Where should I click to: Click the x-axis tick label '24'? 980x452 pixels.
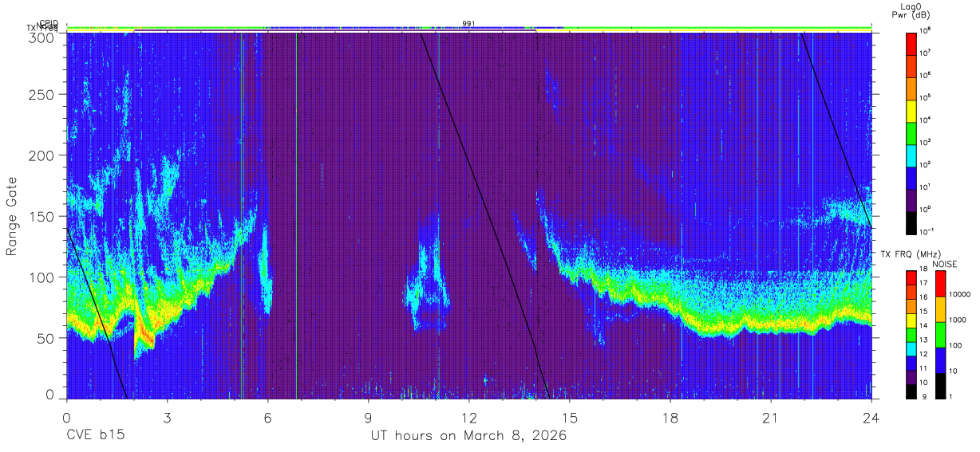[871, 418]
